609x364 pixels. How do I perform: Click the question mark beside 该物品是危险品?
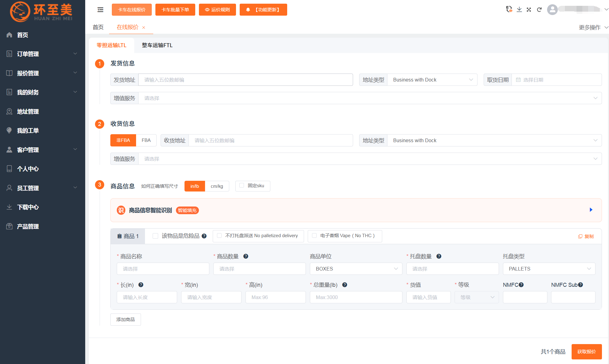point(204,236)
